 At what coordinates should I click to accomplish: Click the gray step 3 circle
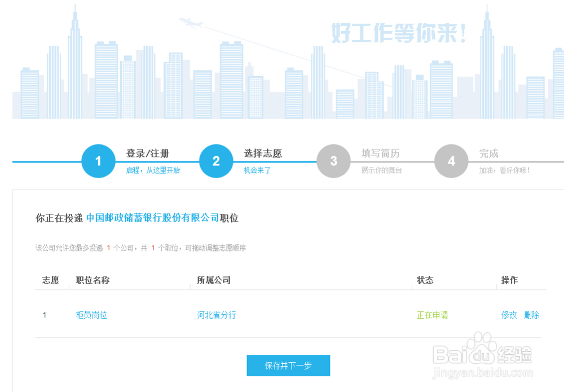[333, 161]
